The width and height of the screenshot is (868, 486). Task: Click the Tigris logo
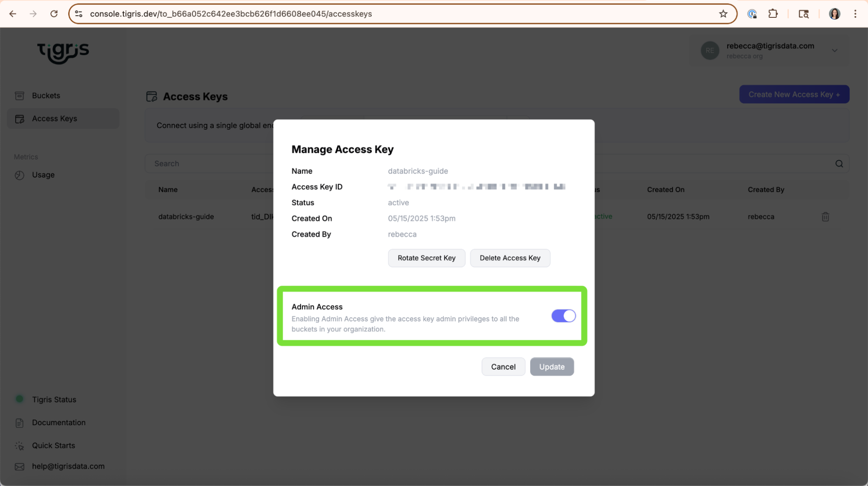63,53
